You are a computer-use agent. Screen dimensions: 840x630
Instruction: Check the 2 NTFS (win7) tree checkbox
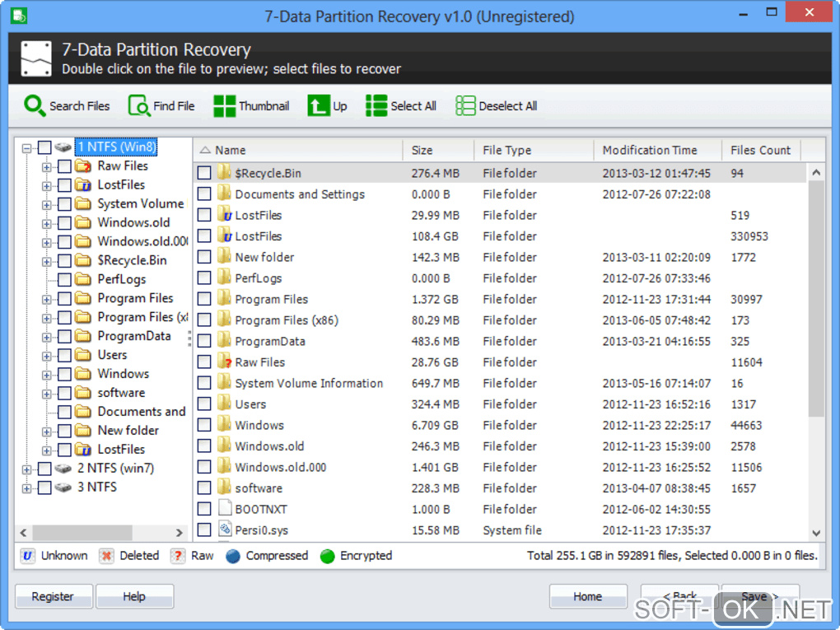click(44, 469)
